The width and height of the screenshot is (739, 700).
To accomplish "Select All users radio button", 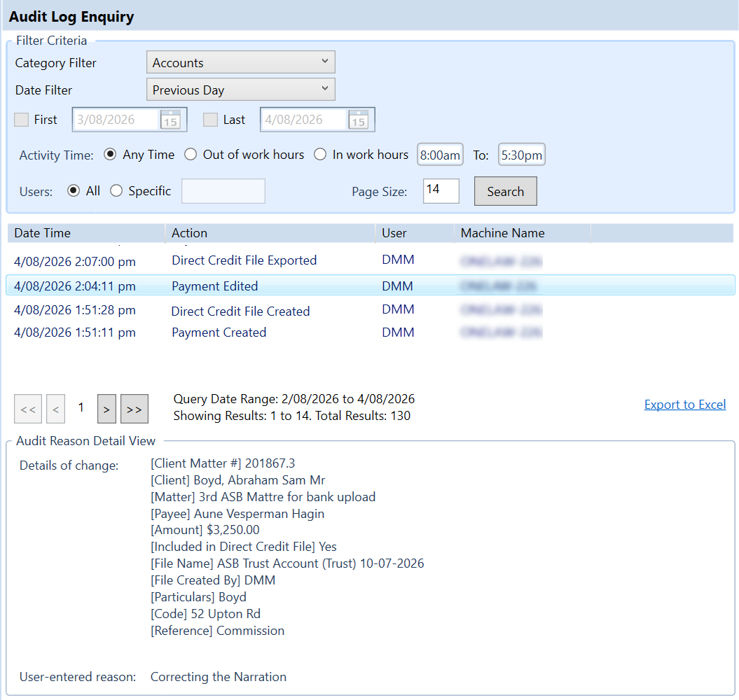I will pyautogui.click(x=74, y=191).
